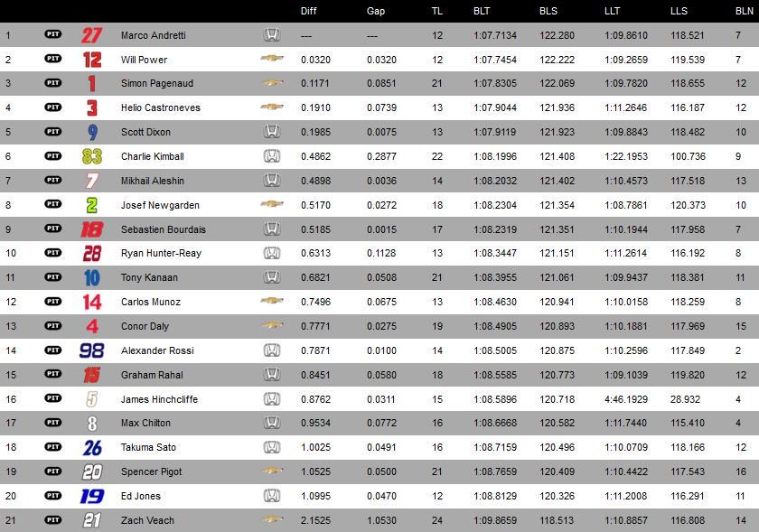The image size is (759, 532).
Task: Click Graham Rahal's best lap time 1:08.5585
Action: pos(495,375)
